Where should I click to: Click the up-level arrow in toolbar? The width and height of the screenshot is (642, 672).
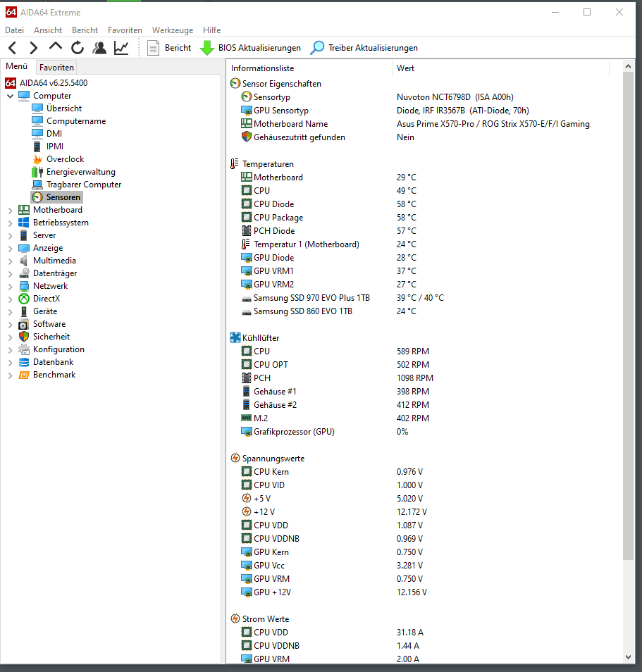pyautogui.click(x=56, y=46)
